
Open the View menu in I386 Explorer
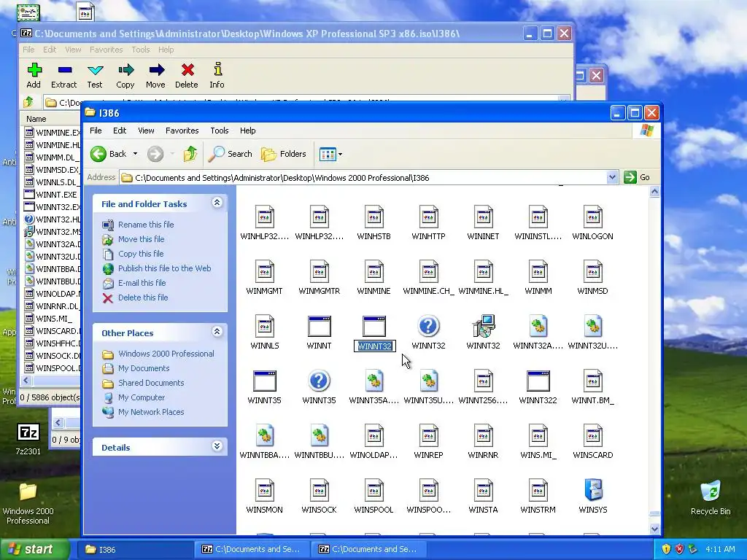(146, 131)
